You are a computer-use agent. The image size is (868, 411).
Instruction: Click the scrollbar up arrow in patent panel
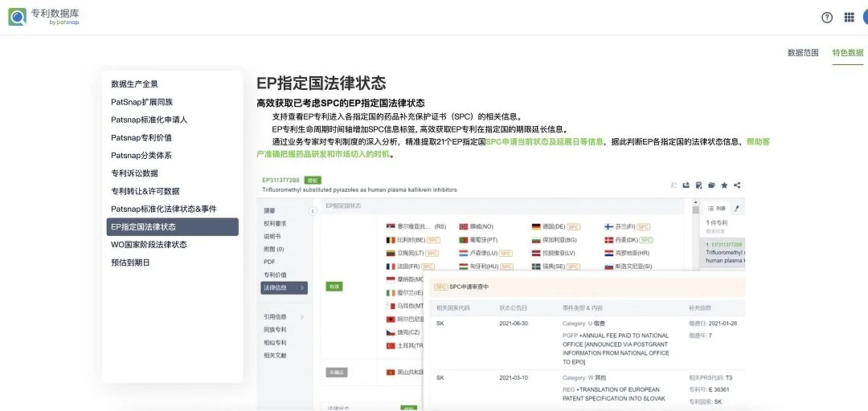point(695,203)
